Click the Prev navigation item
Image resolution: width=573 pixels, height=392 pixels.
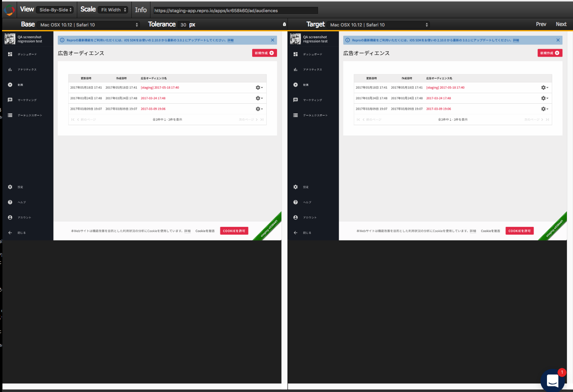[541, 24]
